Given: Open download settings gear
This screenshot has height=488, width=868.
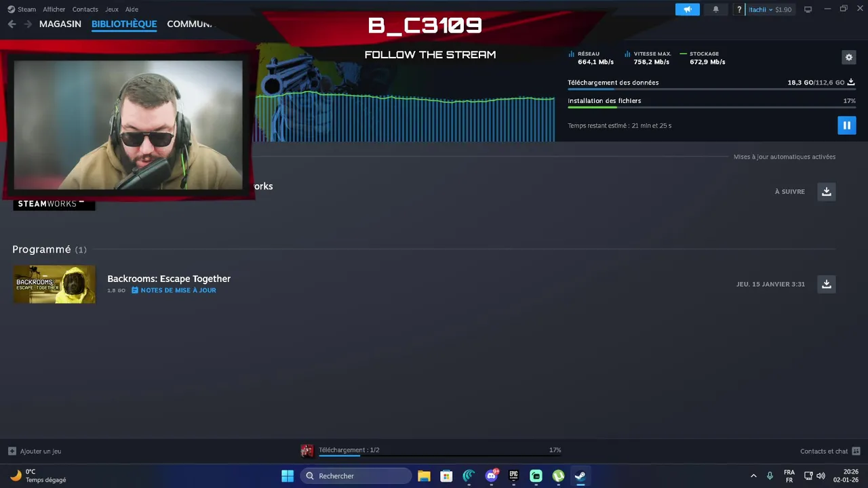Looking at the screenshot, I should [848, 58].
